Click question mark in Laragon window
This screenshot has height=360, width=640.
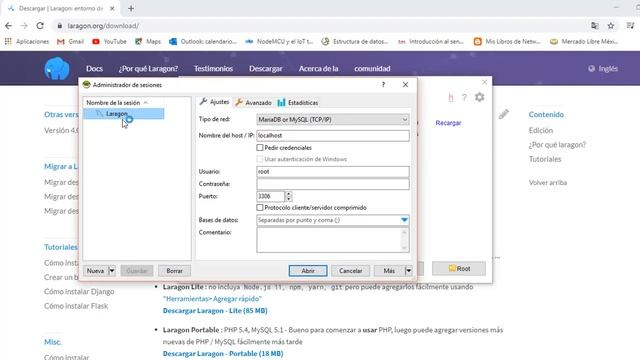[x=464, y=97]
